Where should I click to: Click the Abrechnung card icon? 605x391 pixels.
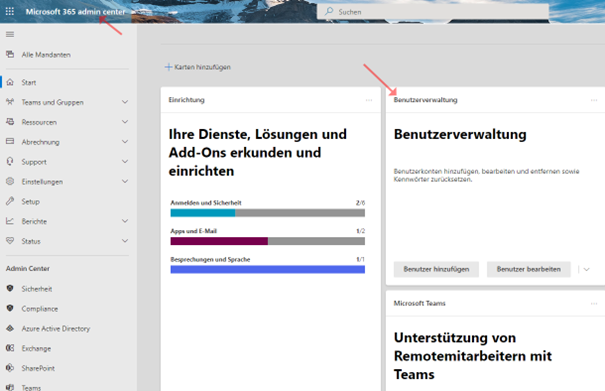[10, 142]
